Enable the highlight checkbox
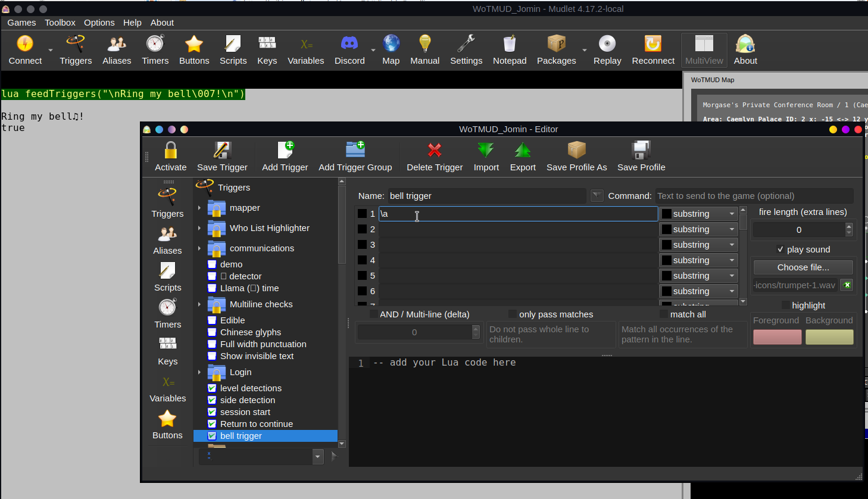Viewport: 868px width, 499px height. point(786,305)
